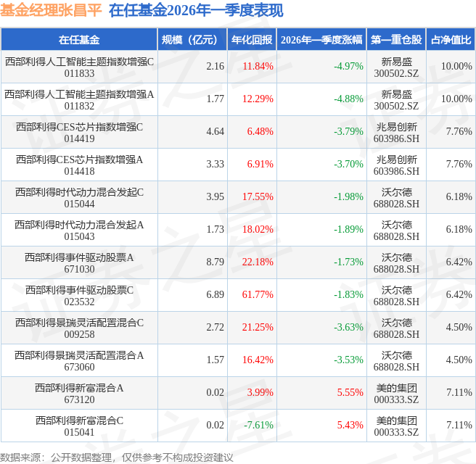The width and height of the screenshot is (476, 464).
Task: Click annualized return 21.25%
Action: point(258,327)
